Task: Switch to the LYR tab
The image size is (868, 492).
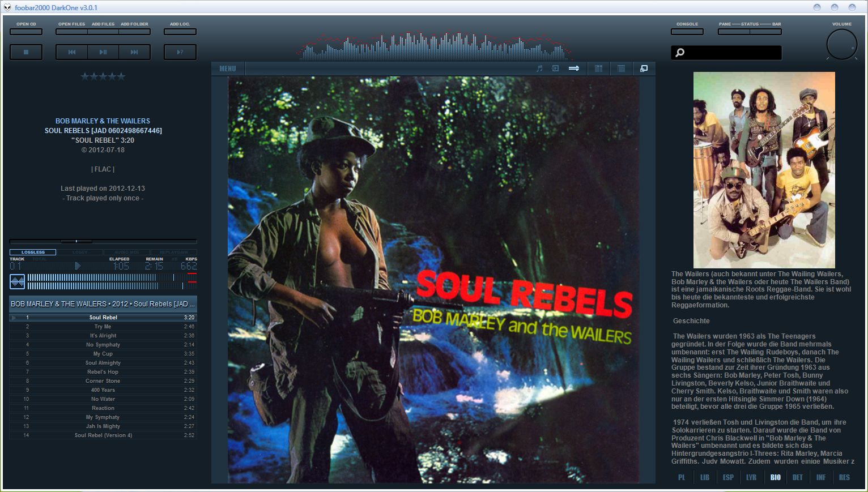Action: click(x=751, y=477)
